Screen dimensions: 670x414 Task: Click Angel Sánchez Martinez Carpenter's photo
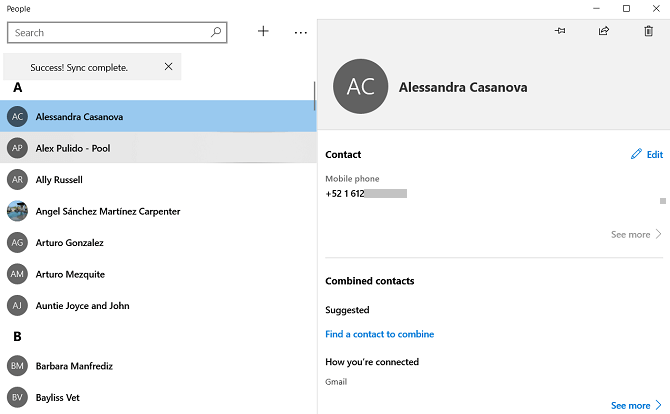pyautogui.click(x=17, y=211)
